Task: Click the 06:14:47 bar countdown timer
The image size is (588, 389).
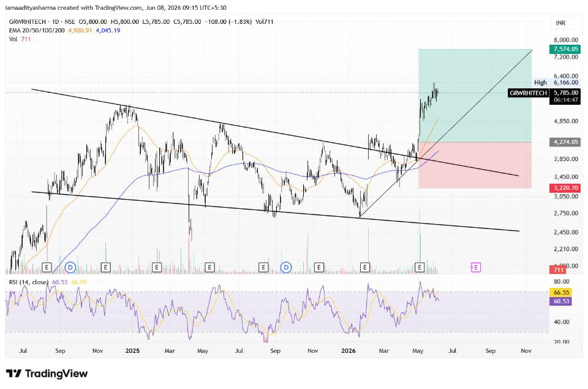Action: (x=565, y=100)
